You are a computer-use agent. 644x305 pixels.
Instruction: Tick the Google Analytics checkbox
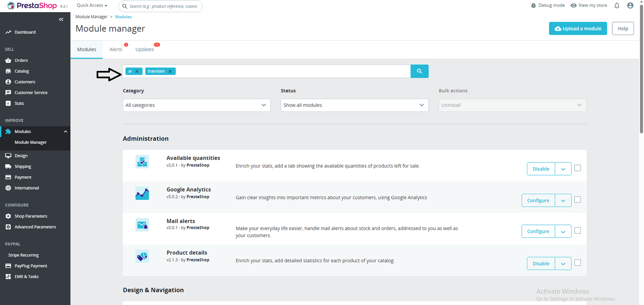(578, 199)
